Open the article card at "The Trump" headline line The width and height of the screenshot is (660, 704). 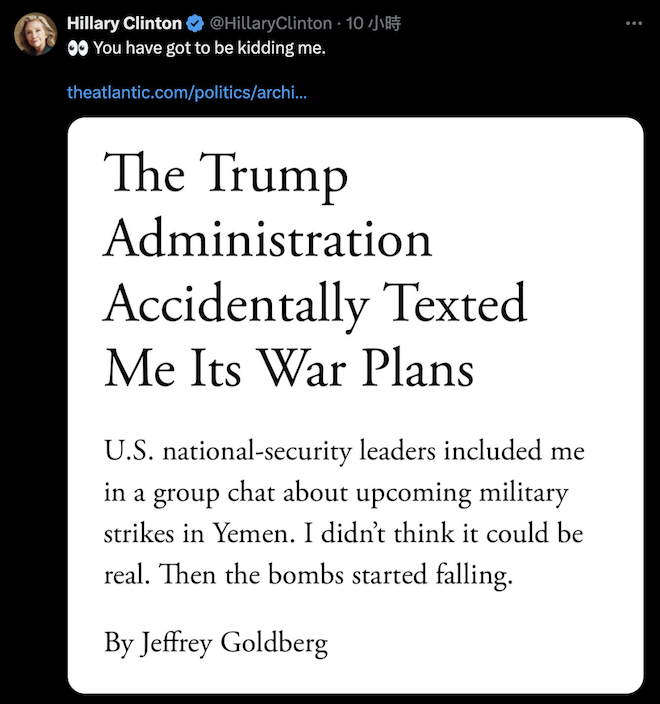(226, 176)
